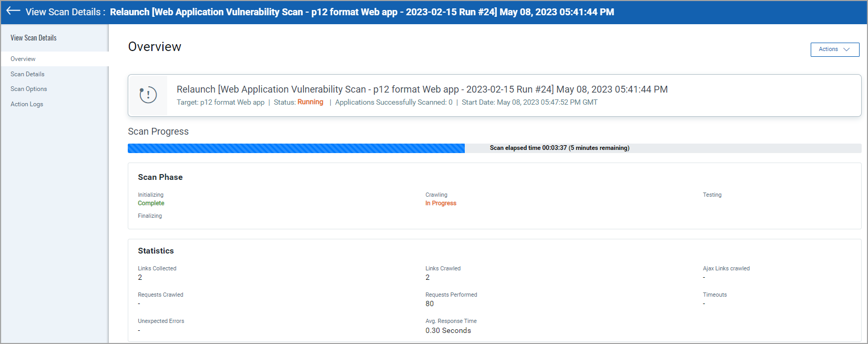Click the 'In Progress' crawling status

(441, 203)
